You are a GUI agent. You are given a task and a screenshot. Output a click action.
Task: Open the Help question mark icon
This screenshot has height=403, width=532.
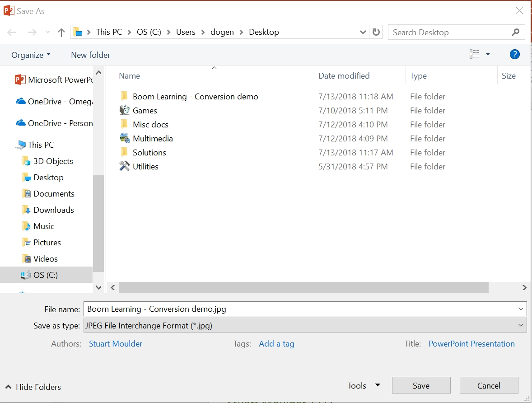tap(514, 54)
